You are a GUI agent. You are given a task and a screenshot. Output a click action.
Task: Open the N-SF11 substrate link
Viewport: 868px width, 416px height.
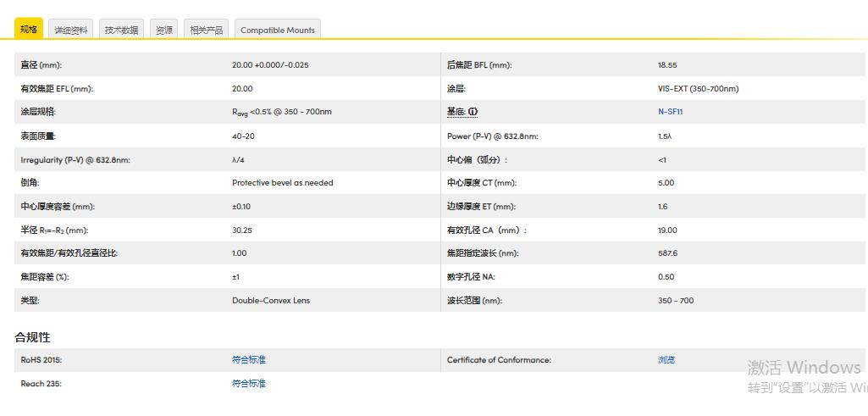[x=670, y=112]
